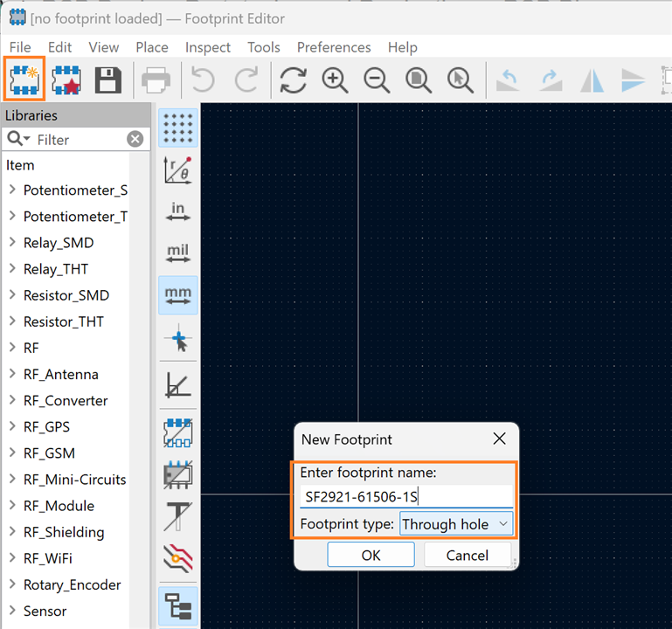Screen dimensions: 672x629
Task: Click the Zoom In magnifier icon
Action: click(x=335, y=80)
